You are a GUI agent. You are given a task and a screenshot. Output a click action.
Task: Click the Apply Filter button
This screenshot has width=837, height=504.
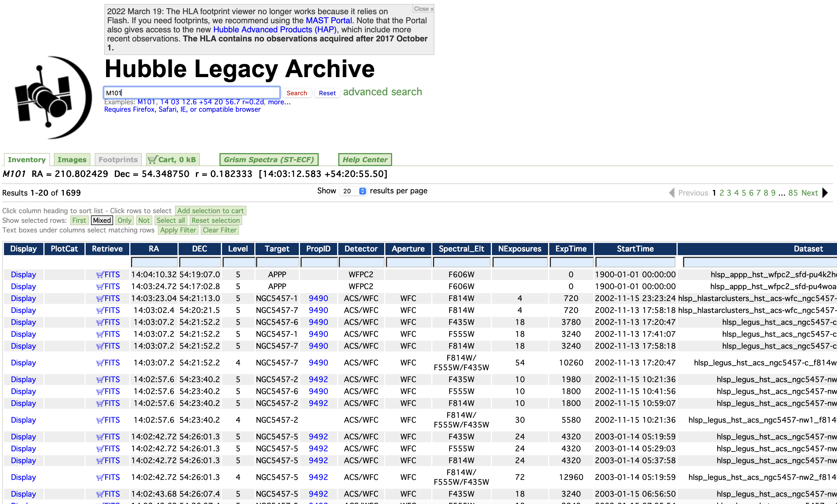(178, 230)
